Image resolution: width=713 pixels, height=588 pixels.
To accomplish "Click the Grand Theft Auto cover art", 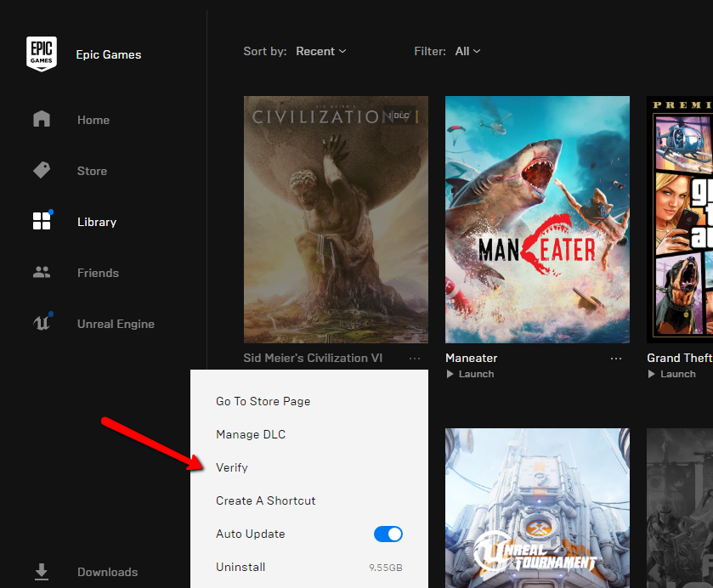I will [x=680, y=219].
